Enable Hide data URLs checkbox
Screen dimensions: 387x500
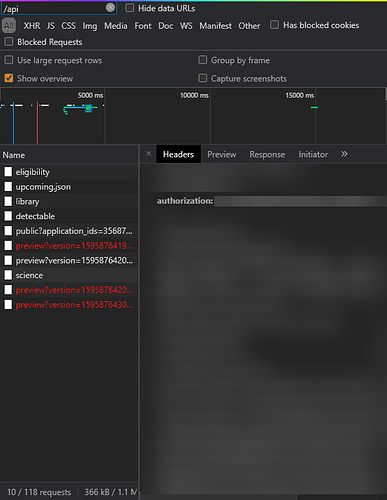tap(129, 8)
